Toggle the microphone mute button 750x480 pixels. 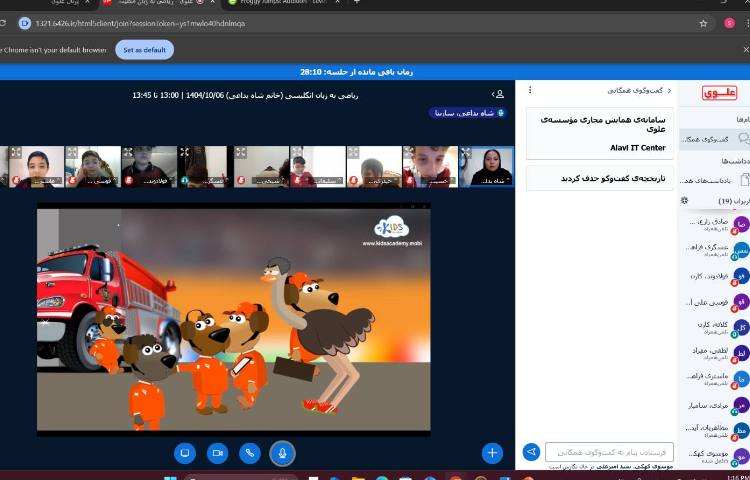[x=282, y=453]
